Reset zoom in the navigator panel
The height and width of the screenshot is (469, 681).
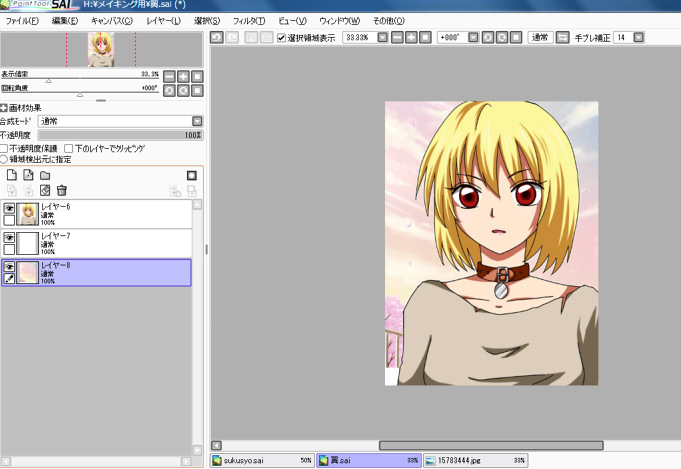pos(197,77)
